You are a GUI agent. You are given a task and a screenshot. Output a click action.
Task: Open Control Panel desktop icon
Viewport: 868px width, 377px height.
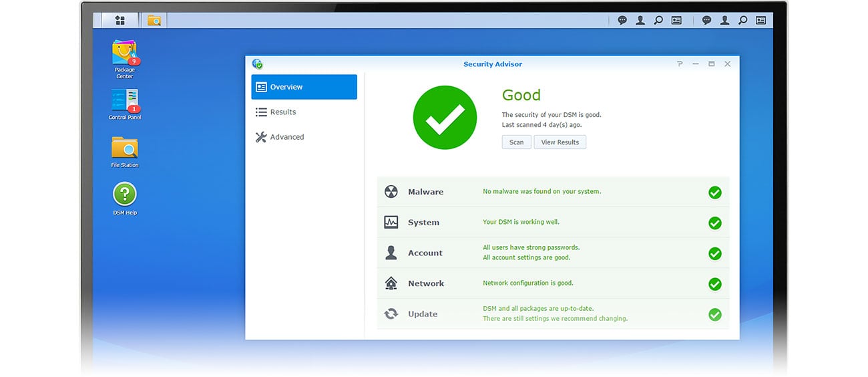[x=125, y=104]
